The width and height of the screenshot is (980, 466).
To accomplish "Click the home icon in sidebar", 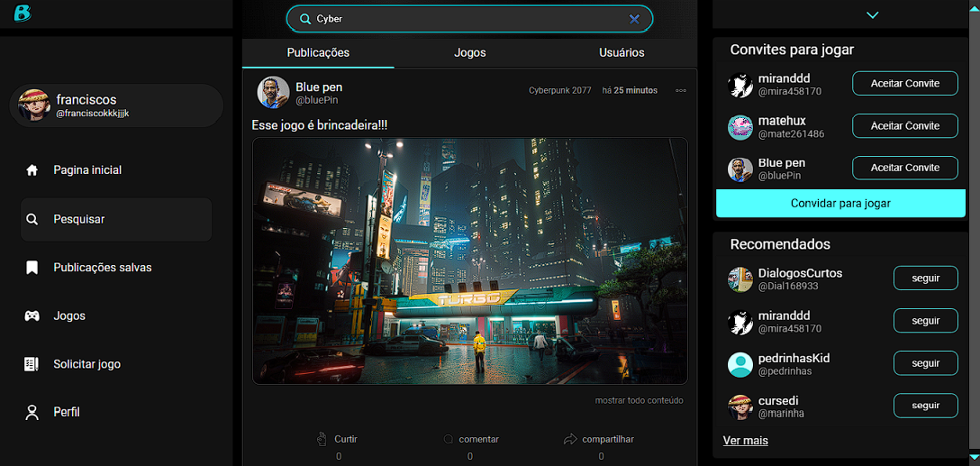I will [x=32, y=170].
